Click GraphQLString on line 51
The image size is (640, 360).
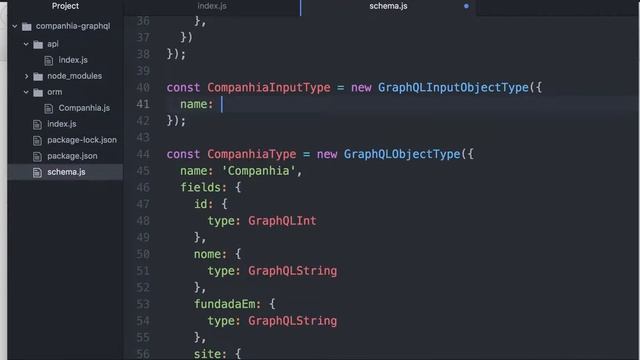coord(292,271)
